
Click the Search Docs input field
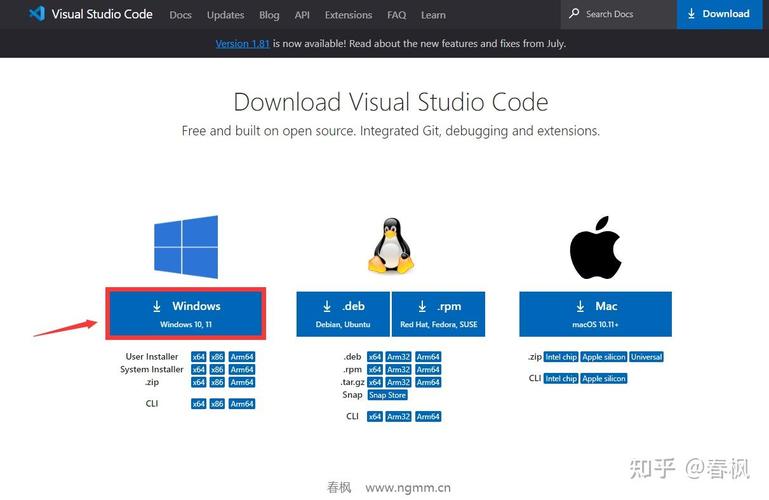point(619,14)
